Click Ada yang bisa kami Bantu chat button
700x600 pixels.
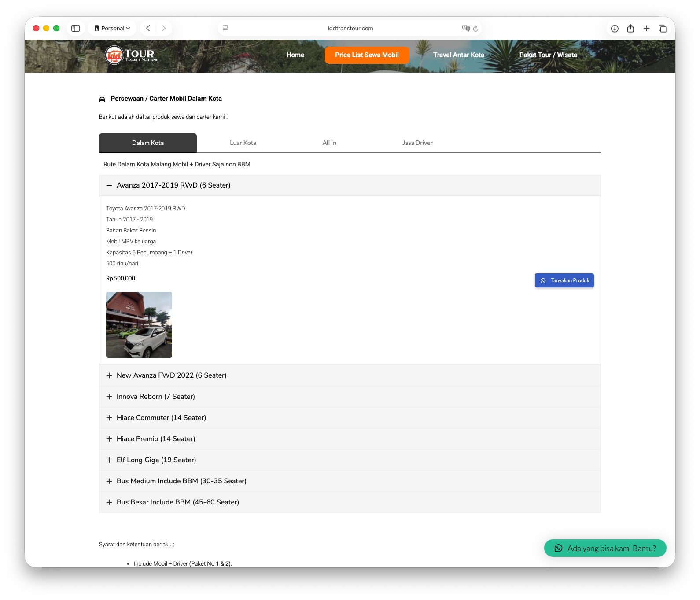pos(605,548)
